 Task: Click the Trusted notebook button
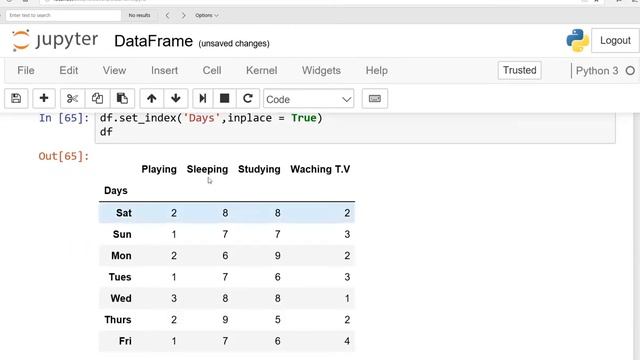click(520, 70)
